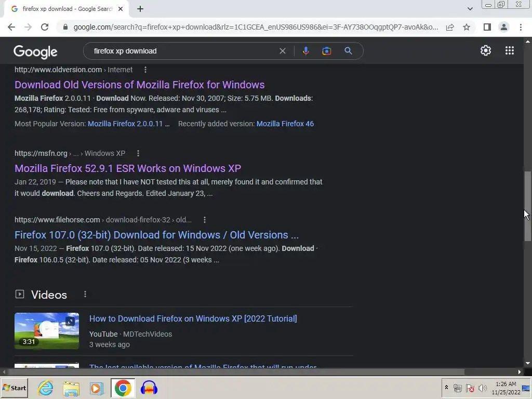Click the taskbar clock showing 1:26 AM
Image resolution: width=532 pixels, height=399 pixels.
pos(506,388)
